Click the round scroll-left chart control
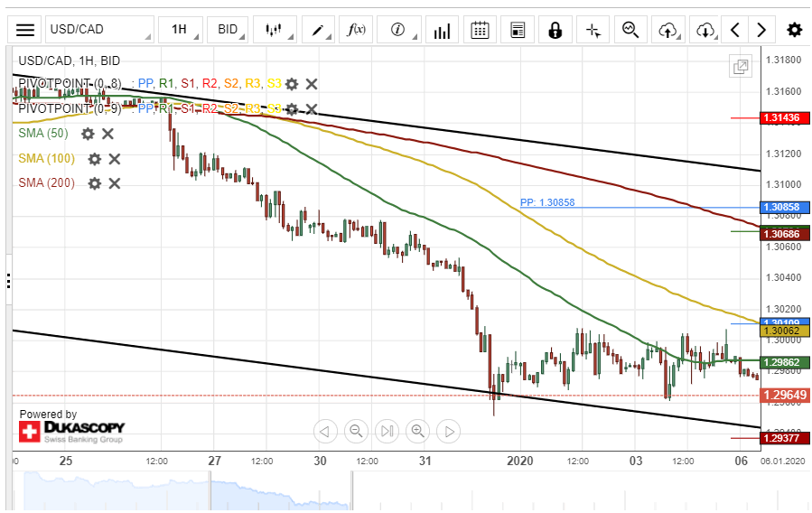Image resolution: width=812 pixels, height=513 pixels. [325, 431]
